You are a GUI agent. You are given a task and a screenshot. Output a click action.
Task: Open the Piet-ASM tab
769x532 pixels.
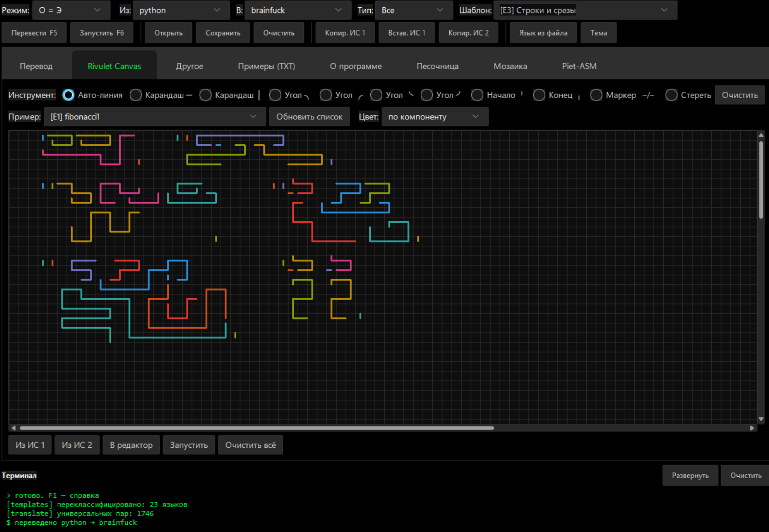click(579, 66)
